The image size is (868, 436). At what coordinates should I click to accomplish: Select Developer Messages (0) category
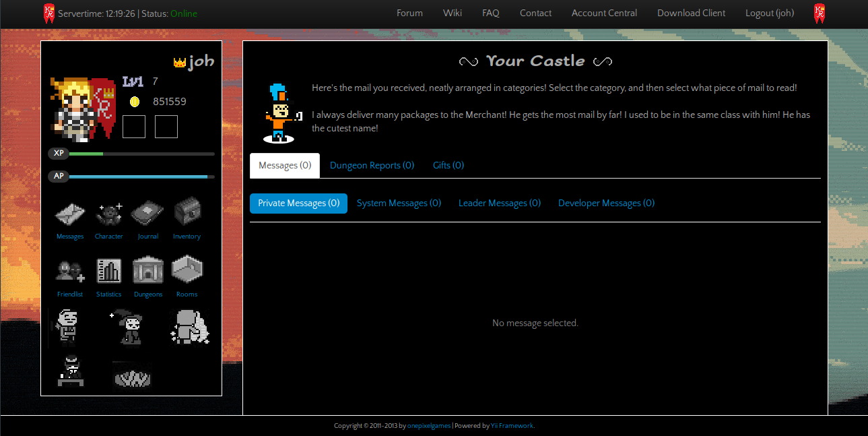[606, 204]
